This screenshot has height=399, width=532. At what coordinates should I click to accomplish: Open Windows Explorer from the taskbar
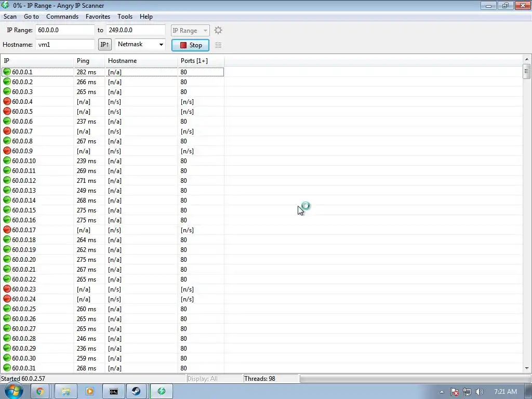coord(66,391)
